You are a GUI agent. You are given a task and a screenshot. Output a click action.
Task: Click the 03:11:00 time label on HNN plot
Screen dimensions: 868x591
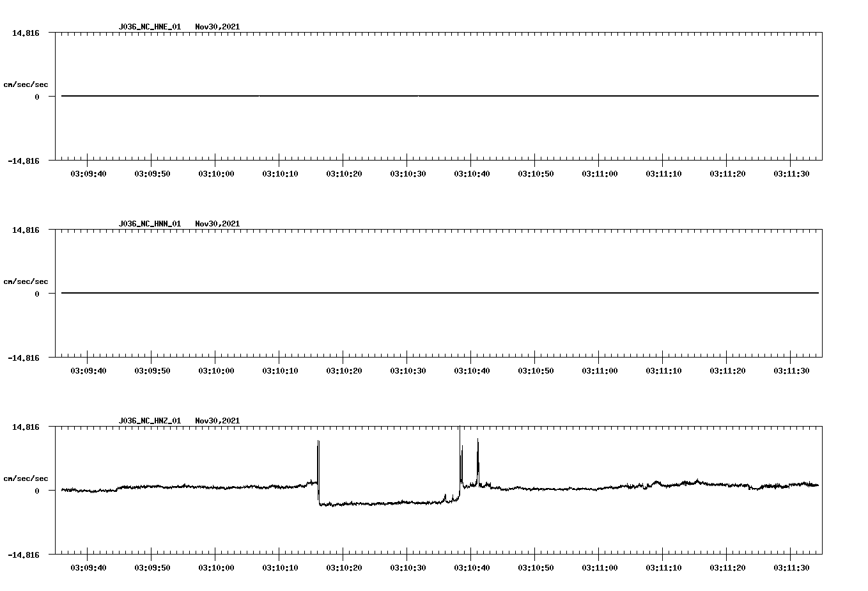[600, 371]
